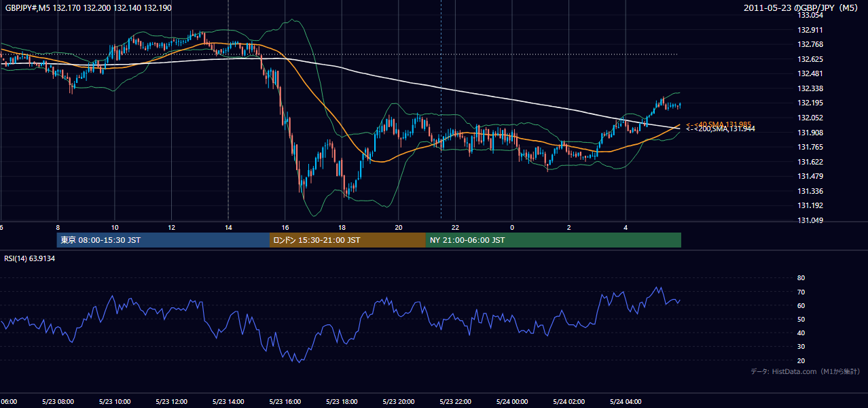Click the 5/24 02:00 bottom time label

coord(569,401)
